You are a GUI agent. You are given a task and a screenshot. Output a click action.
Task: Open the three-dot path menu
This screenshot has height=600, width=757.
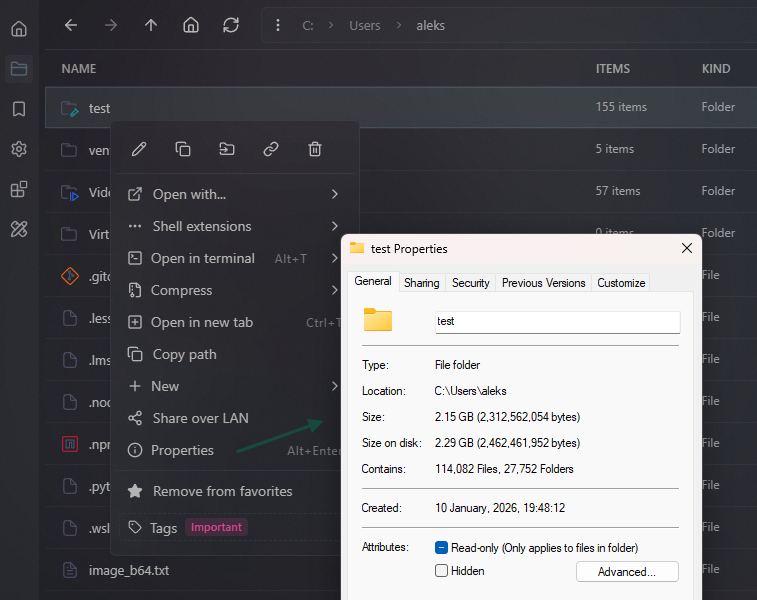[x=278, y=25]
